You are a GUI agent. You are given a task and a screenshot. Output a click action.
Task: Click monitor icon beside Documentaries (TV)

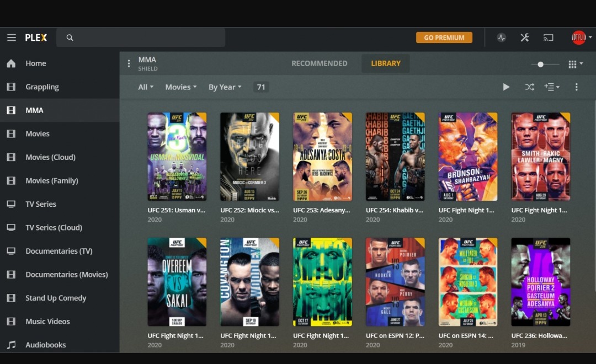pos(12,251)
